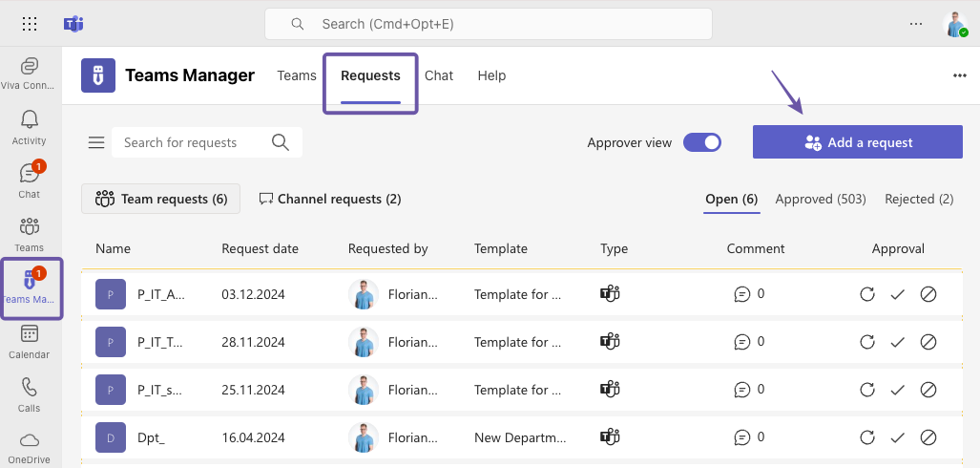Click the Type column header
980x468 pixels.
pyautogui.click(x=614, y=248)
